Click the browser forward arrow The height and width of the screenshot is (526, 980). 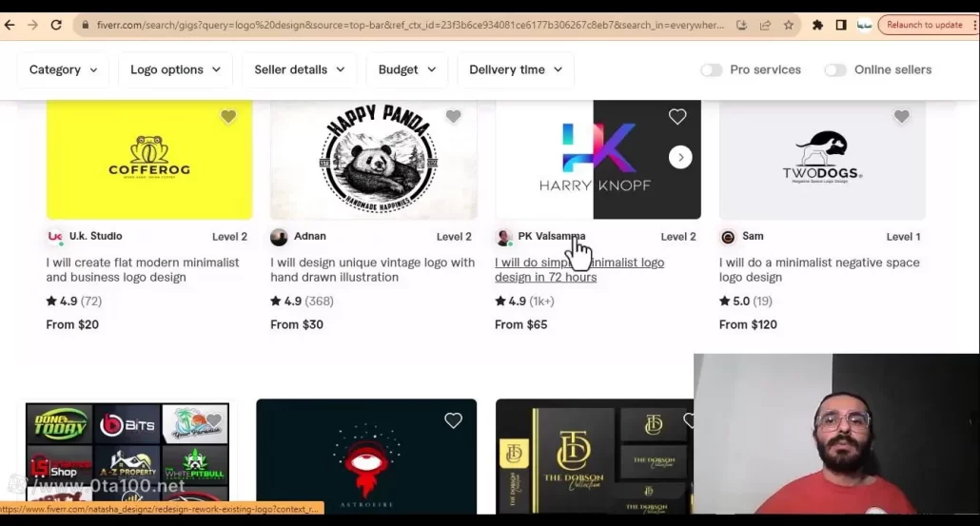(x=32, y=25)
